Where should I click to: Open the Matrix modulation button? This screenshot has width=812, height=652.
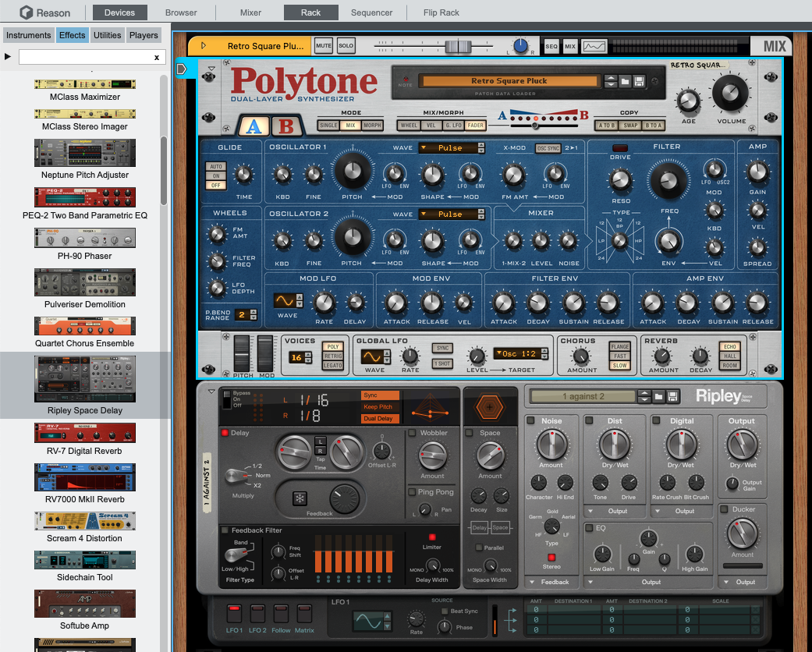pos(304,614)
